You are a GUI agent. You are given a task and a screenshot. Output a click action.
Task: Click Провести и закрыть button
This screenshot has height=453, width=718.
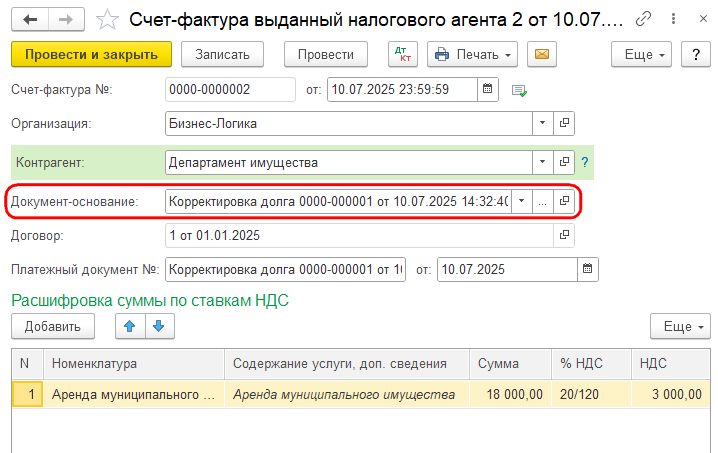pos(92,55)
